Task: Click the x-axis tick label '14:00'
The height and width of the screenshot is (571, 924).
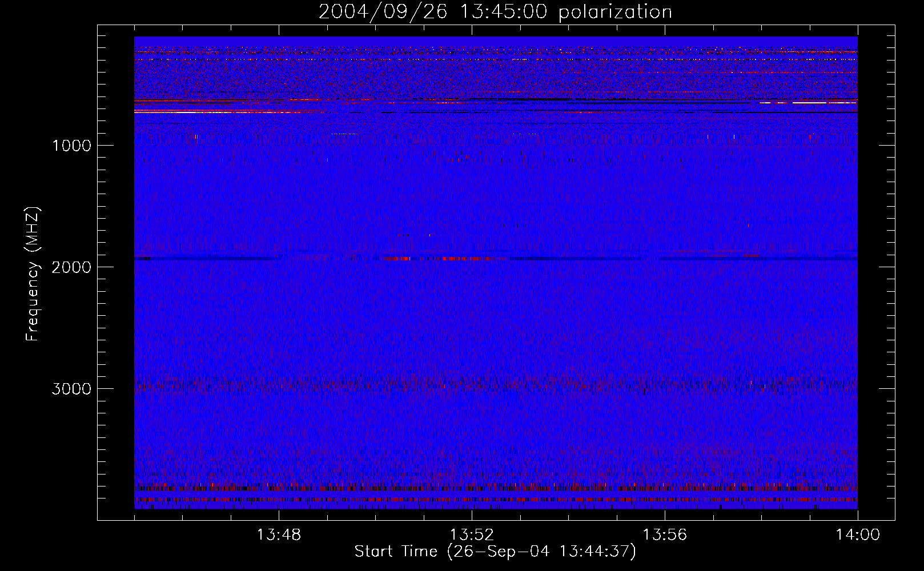Action: pyautogui.click(x=858, y=535)
